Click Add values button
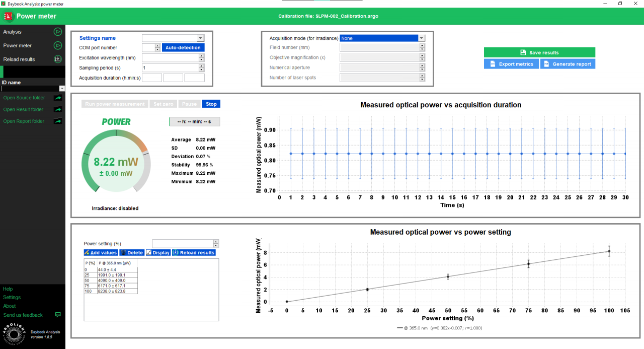 [101, 253]
